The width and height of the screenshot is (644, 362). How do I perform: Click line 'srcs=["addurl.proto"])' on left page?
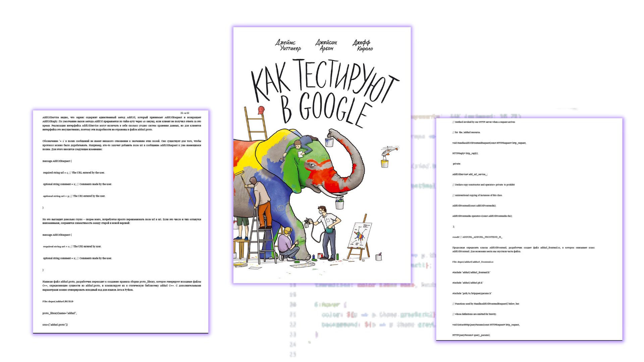point(55,324)
